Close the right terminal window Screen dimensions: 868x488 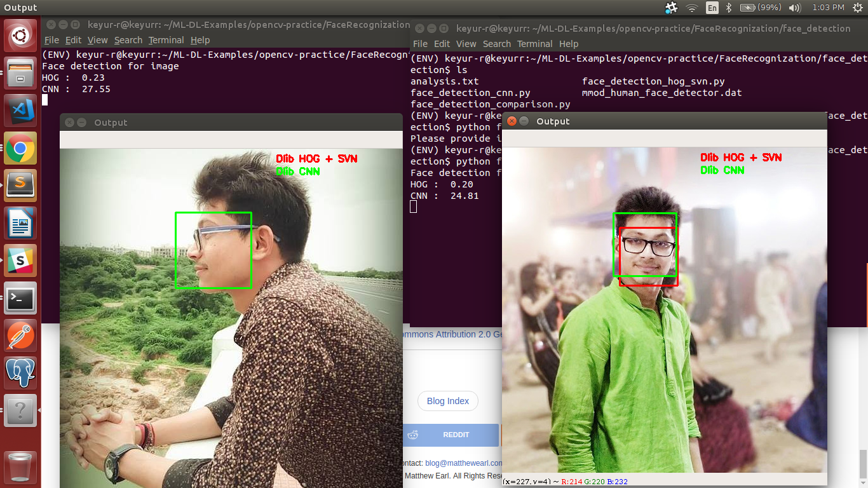click(x=419, y=29)
